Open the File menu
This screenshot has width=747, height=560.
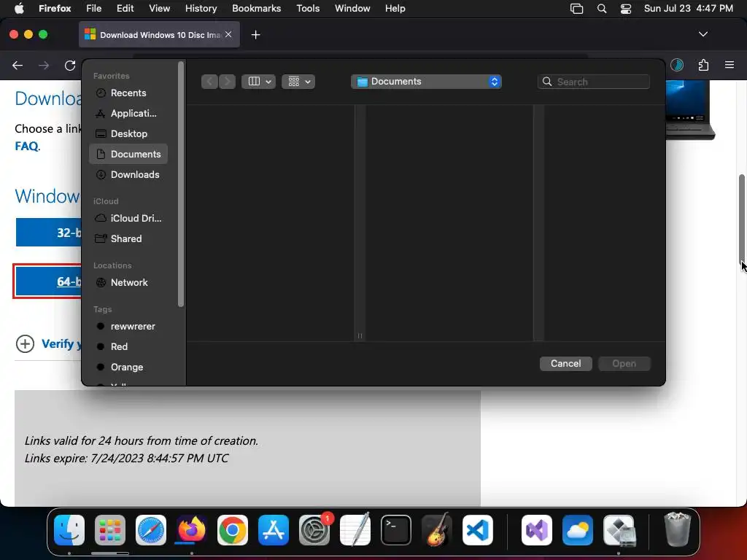[94, 9]
